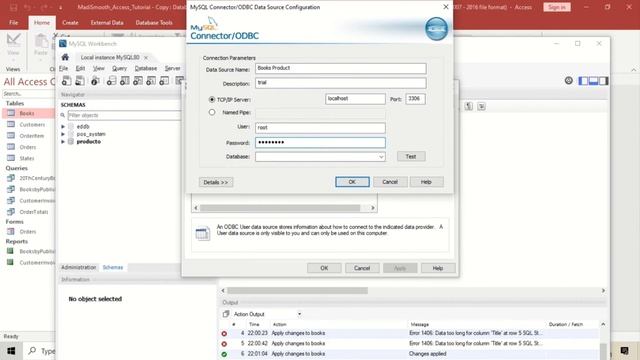The image size is (640, 360).
Task: Click Create new function toolbar icon
Action: pyautogui.click(x=164, y=81)
